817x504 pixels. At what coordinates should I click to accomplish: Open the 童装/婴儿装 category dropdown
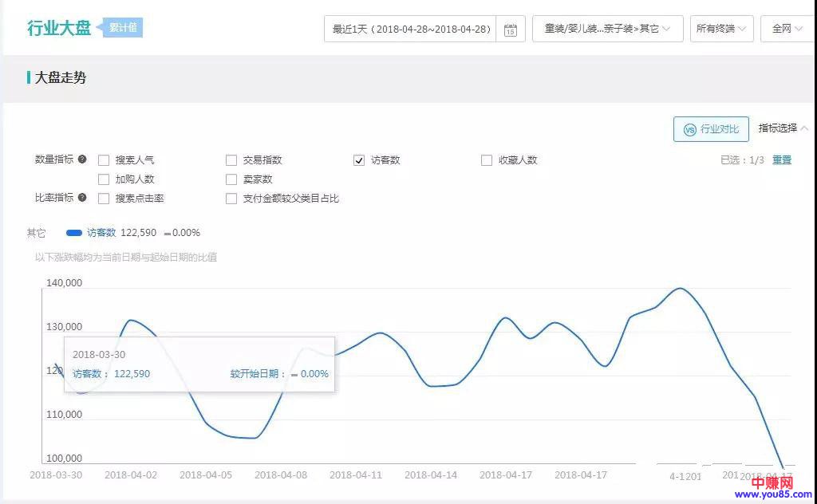pos(607,29)
